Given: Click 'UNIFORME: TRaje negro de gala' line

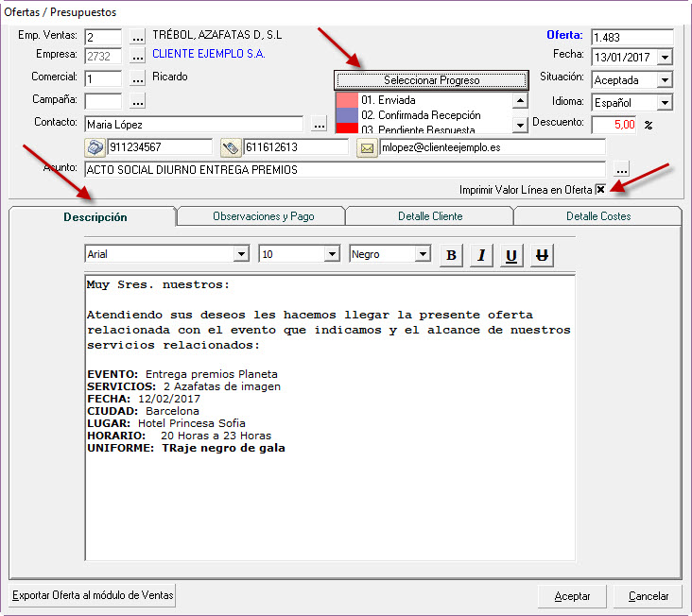Looking at the screenshot, I should tap(186, 448).
